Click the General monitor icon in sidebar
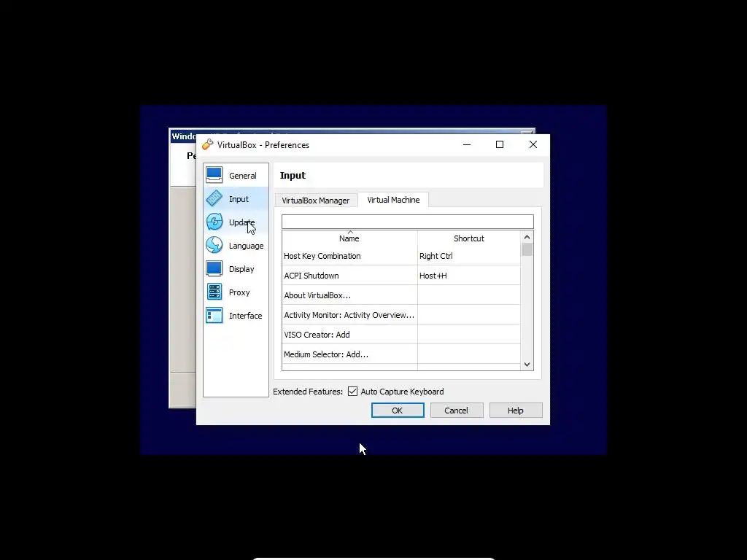Image resolution: width=747 pixels, height=560 pixels. pos(214,175)
